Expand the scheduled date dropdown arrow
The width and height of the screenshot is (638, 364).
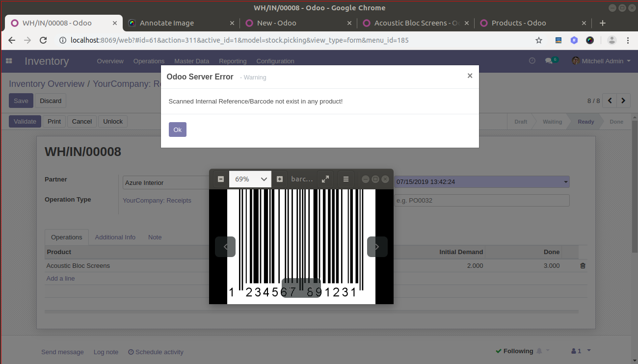566,182
